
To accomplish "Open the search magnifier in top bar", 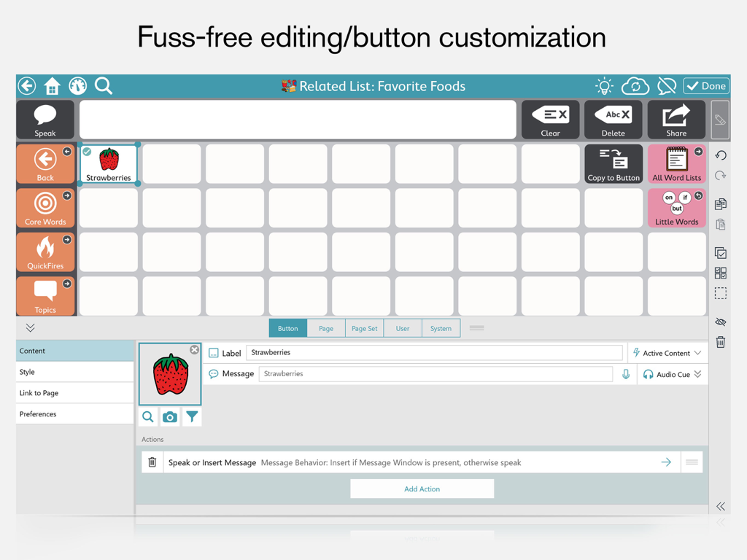I will (x=104, y=86).
